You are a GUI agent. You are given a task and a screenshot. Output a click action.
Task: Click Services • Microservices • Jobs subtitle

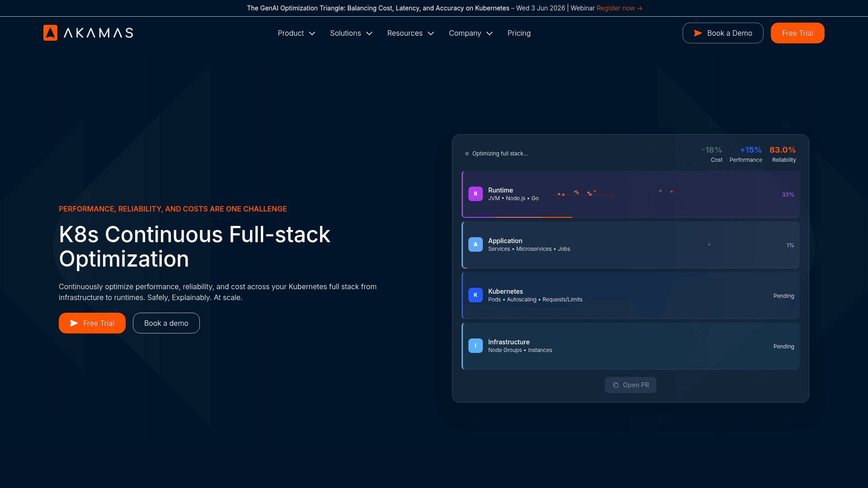point(529,249)
